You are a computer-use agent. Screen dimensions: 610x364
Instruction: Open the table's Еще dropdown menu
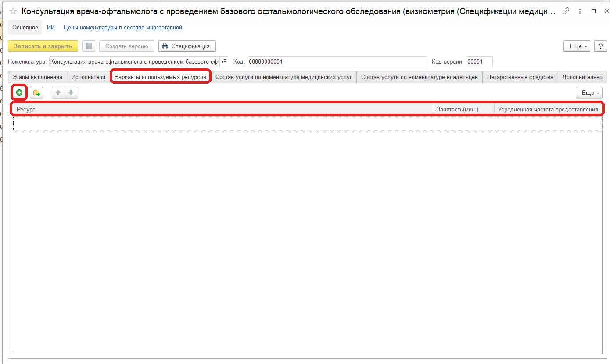tap(589, 93)
